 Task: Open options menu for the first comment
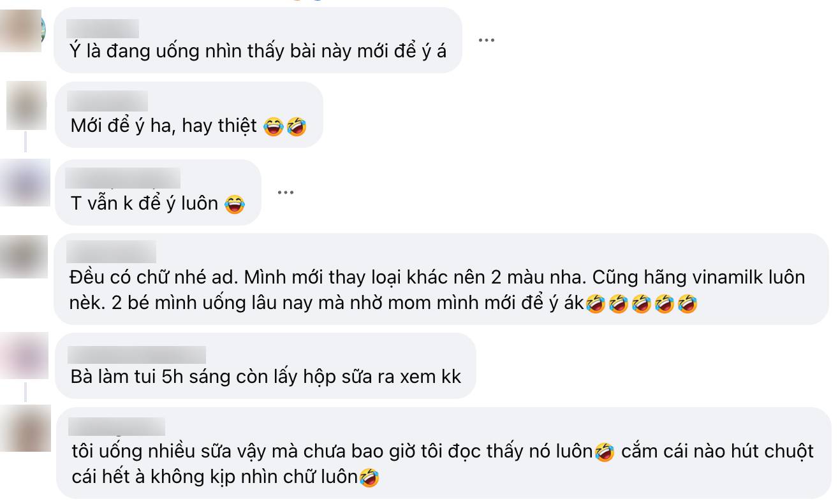click(x=488, y=39)
